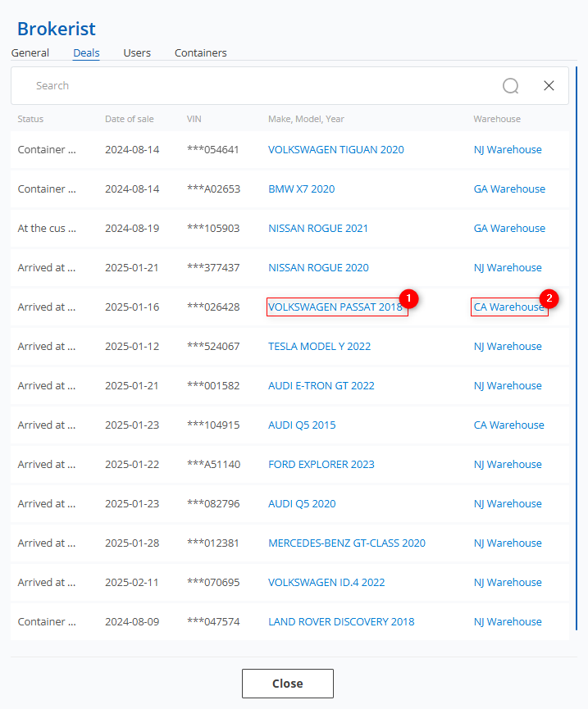Click GA Warehouse in the BMW X7 row
The width and height of the screenshot is (588, 709).
[x=509, y=189]
